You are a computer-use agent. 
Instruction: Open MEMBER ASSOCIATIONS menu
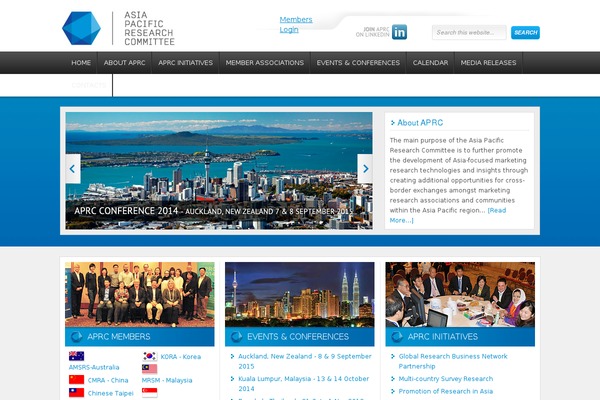(265, 63)
